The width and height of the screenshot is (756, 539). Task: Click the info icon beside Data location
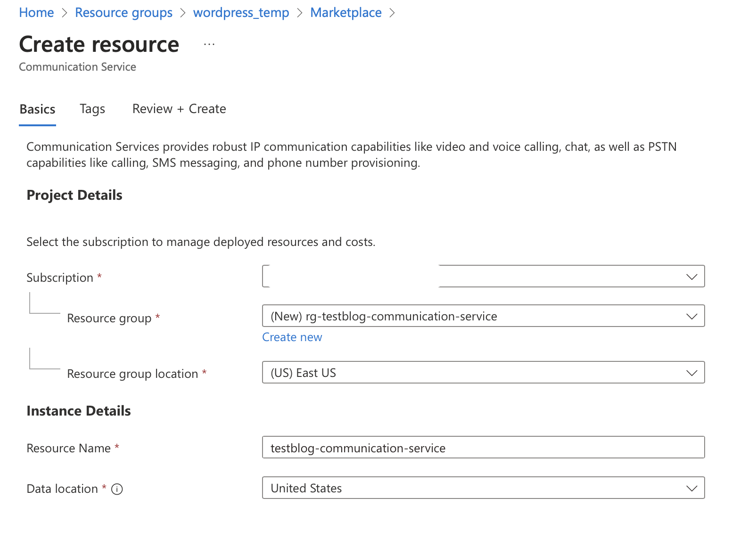[116, 489]
